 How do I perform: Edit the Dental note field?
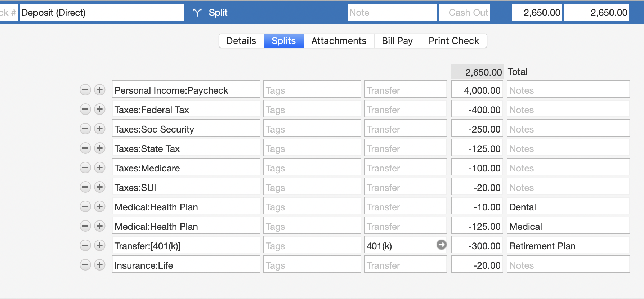click(568, 206)
